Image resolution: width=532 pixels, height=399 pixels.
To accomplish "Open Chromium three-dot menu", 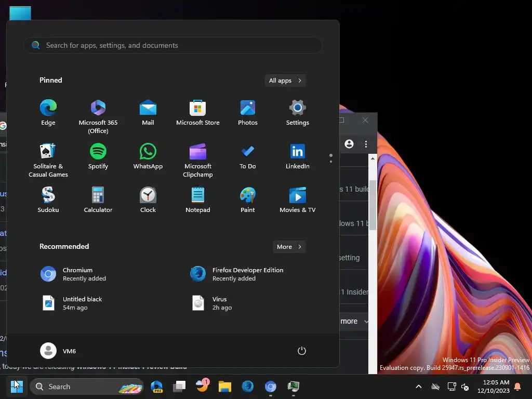I will (366, 144).
